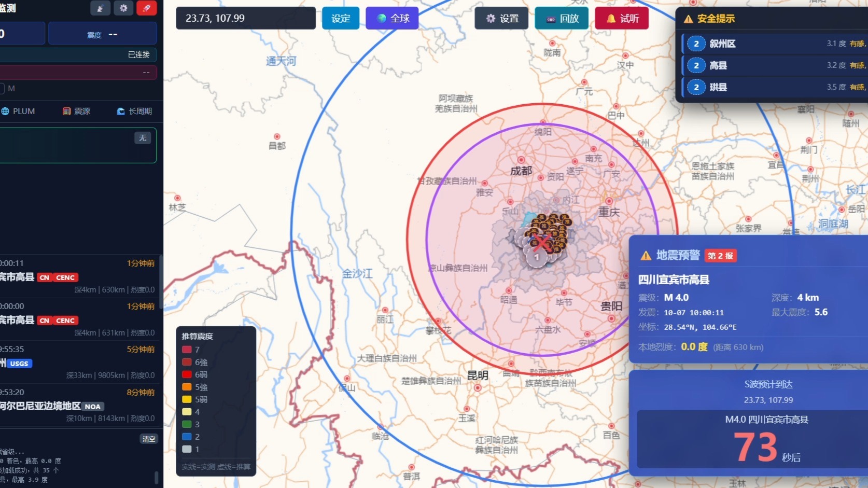Viewport: 868px width, 488px height.
Task: Click the red rocket icon button
Action: tap(146, 8)
